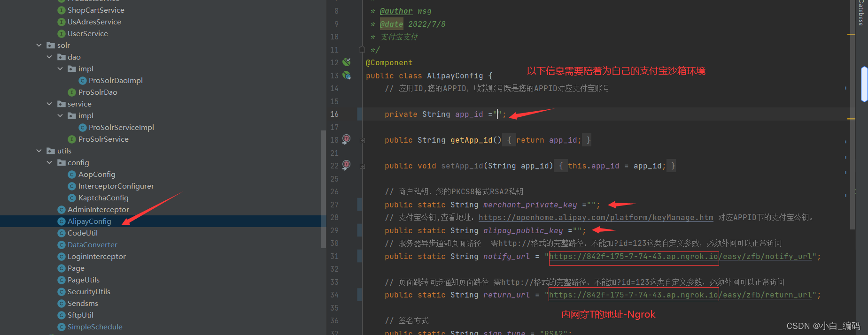The image size is (868, 335).
Task: Open SecurityUtils class file
Action: [89, 292]
